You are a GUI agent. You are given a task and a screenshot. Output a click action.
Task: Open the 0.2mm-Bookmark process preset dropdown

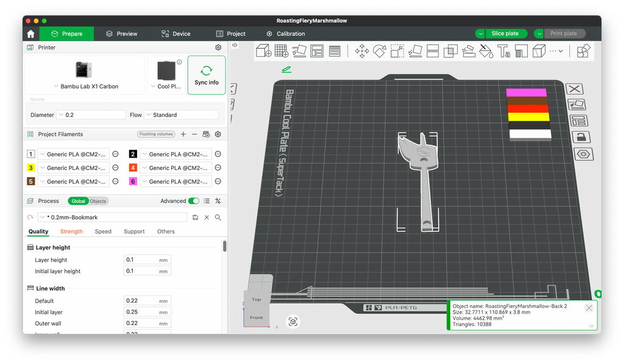click(112, 217)
